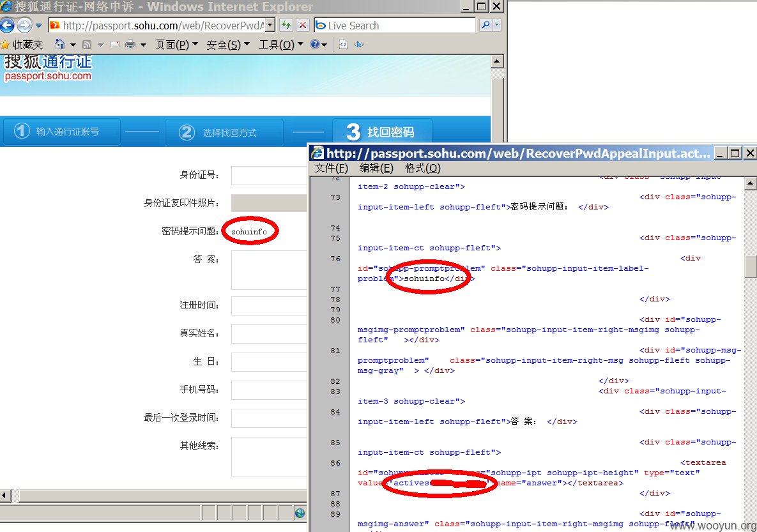757x532 pixels.
Task: Click line number 86 in source view
Action: click(x=335, y=463)
